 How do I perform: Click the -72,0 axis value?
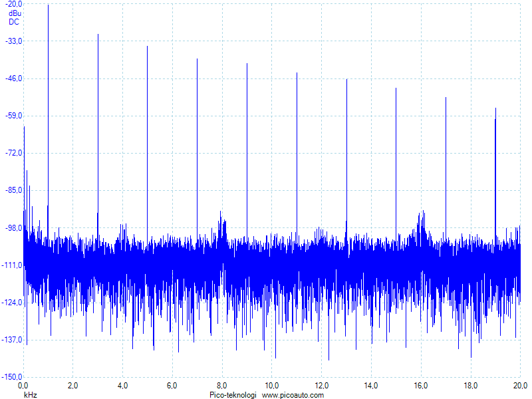click(x=13, y=153)
